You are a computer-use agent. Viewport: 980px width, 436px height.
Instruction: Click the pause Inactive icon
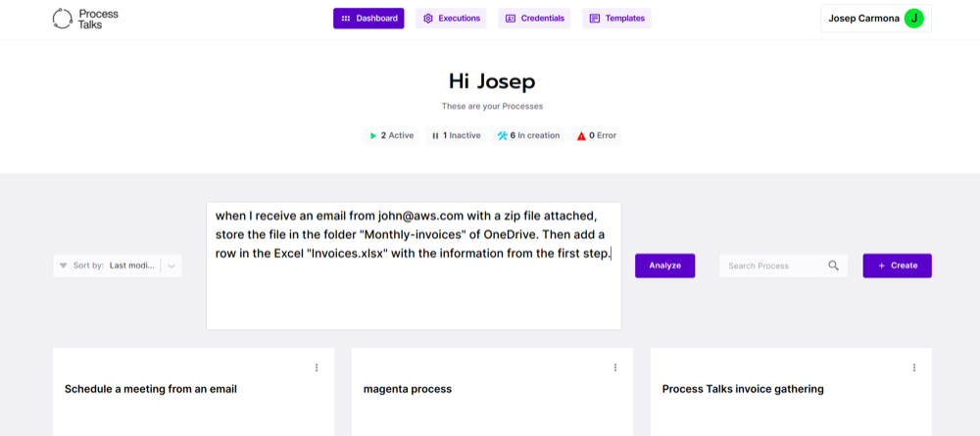[x=435, y=135]
